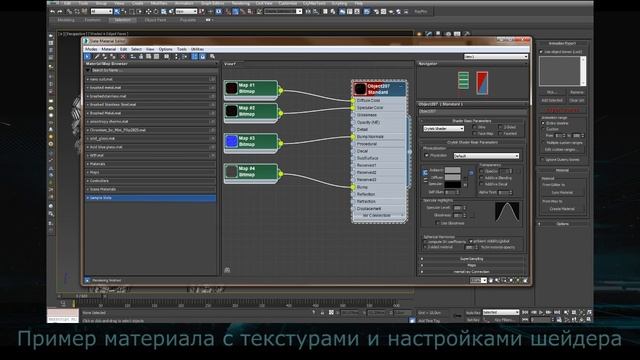Click the Clear List button
The image size is (640, 360).
point(576,100)
